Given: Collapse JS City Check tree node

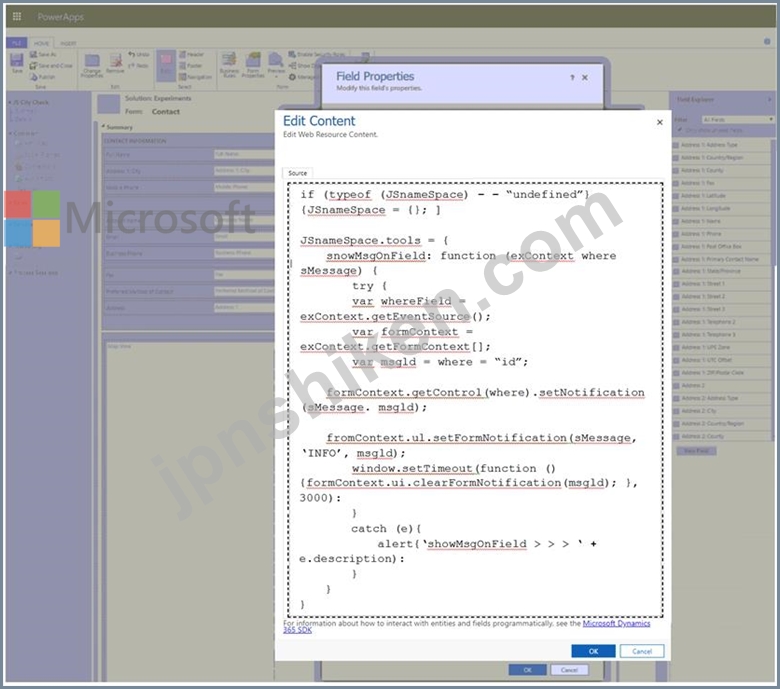Looking at the screenshot, I should click(x=9, y=102).
